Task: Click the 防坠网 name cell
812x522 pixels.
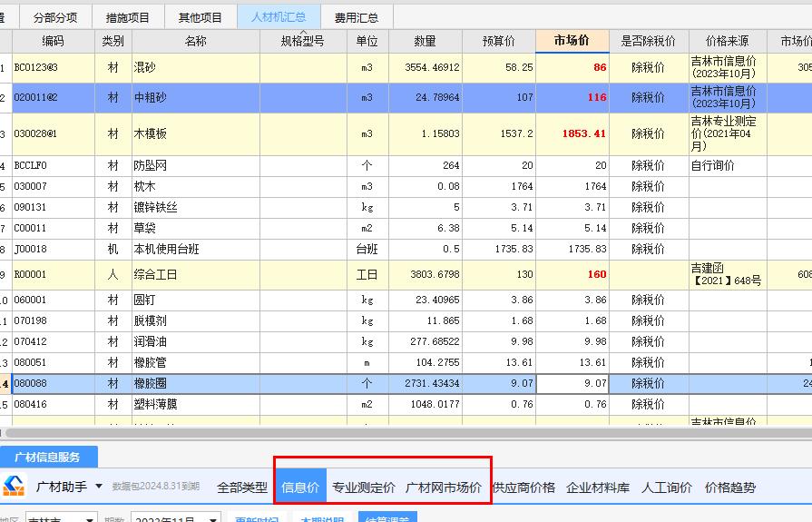Action: pos(196,165)
